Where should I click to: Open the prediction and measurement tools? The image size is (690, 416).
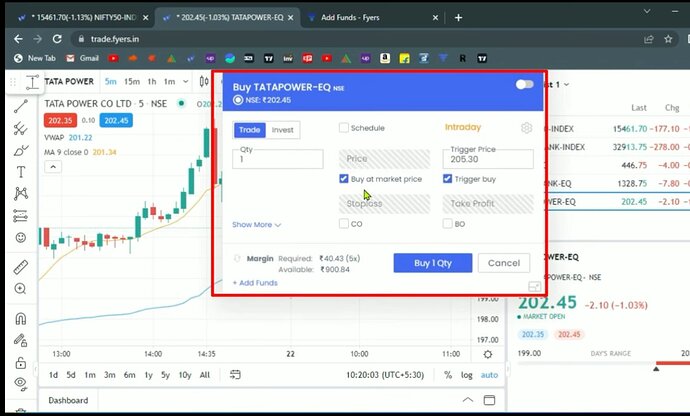click(x=21, y=216)
